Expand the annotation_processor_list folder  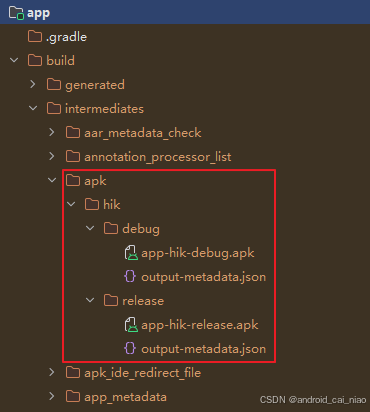[x=52, y=156]
